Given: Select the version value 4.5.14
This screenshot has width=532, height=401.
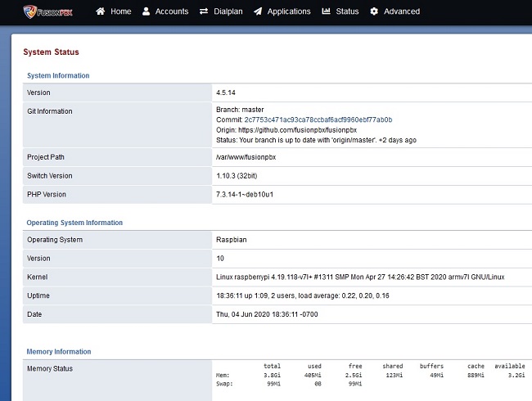Looking at the screenshot, I should 226,92.
